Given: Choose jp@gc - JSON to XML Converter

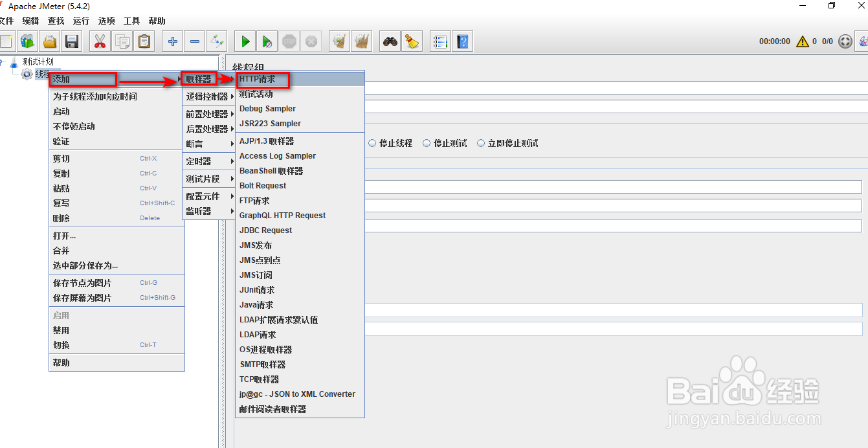Looking at the screenshot, I should click(x=300, y=394).
